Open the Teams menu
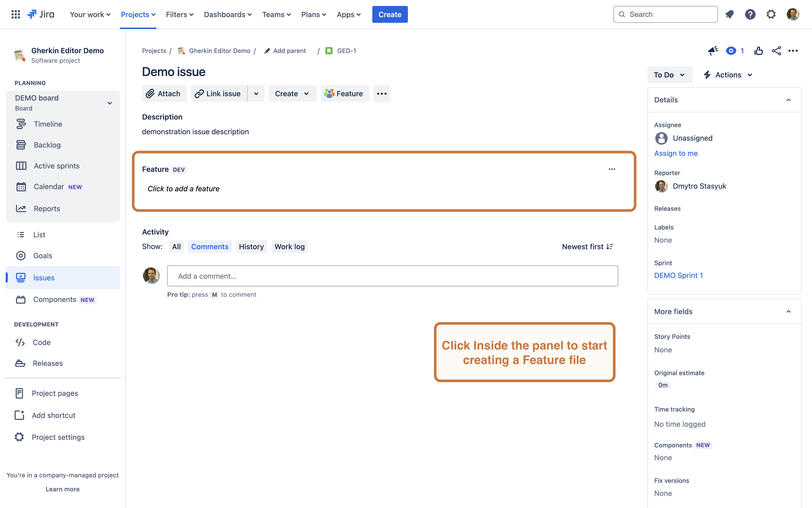Screen dimensions: 812x508 click(276, 14)
